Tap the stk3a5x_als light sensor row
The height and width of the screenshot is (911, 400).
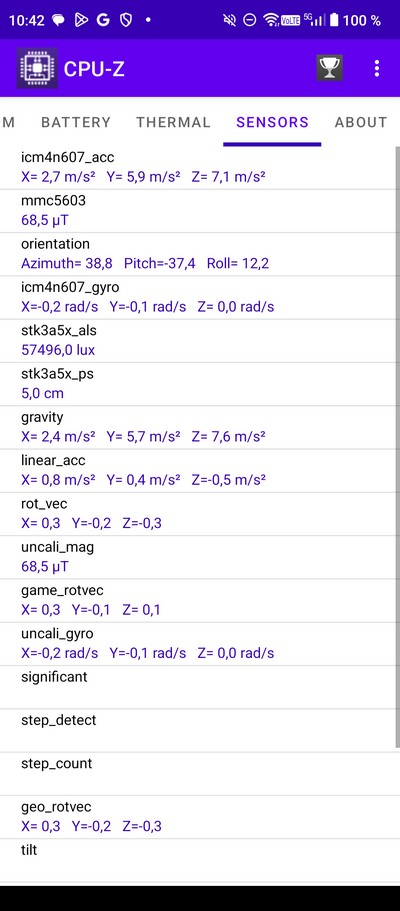tap(198, 340)
